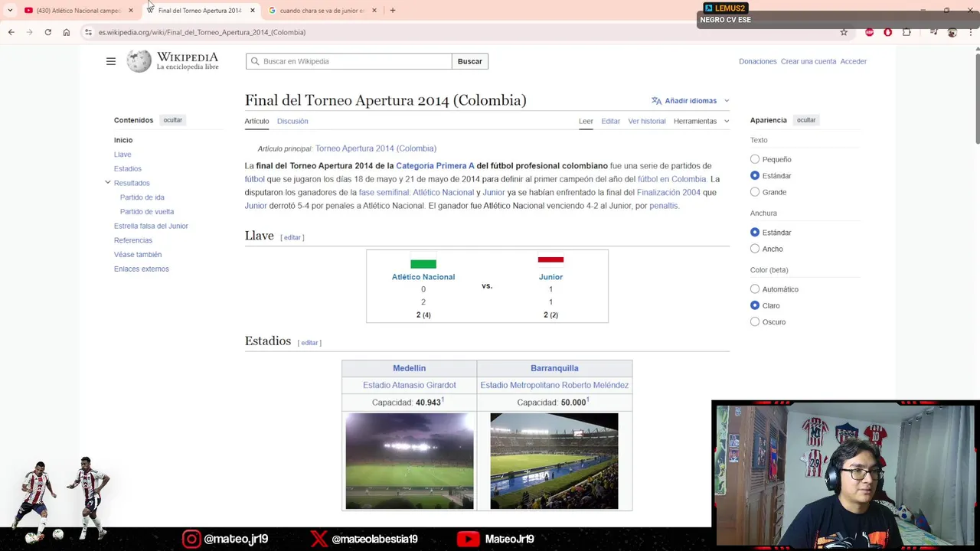Close the Google search tab
The image size is (980, 551).
[x=374, y=10]
